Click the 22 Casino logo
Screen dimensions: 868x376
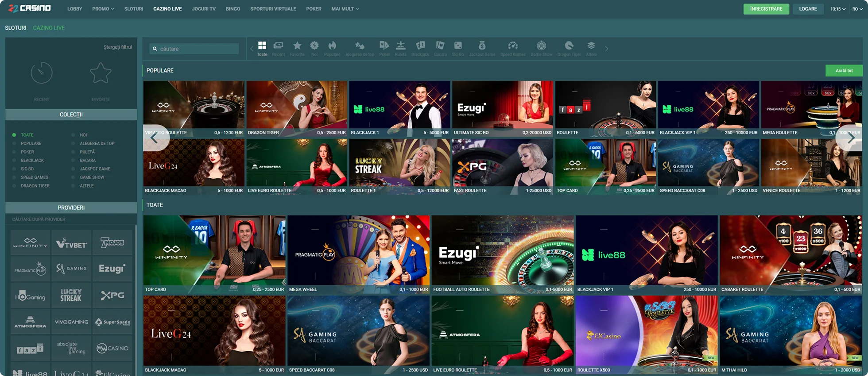pyautogui.click(x=30, y=8)
